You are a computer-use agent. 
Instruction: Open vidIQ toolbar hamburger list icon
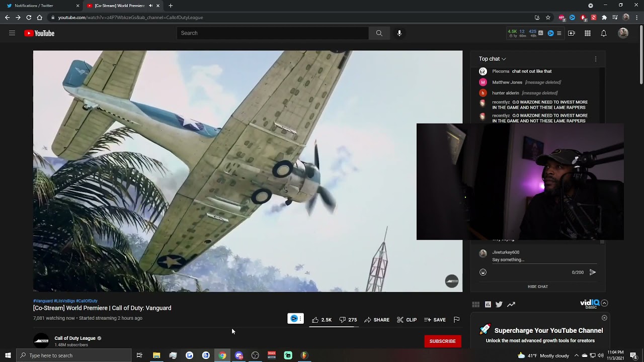pos(559,33)
